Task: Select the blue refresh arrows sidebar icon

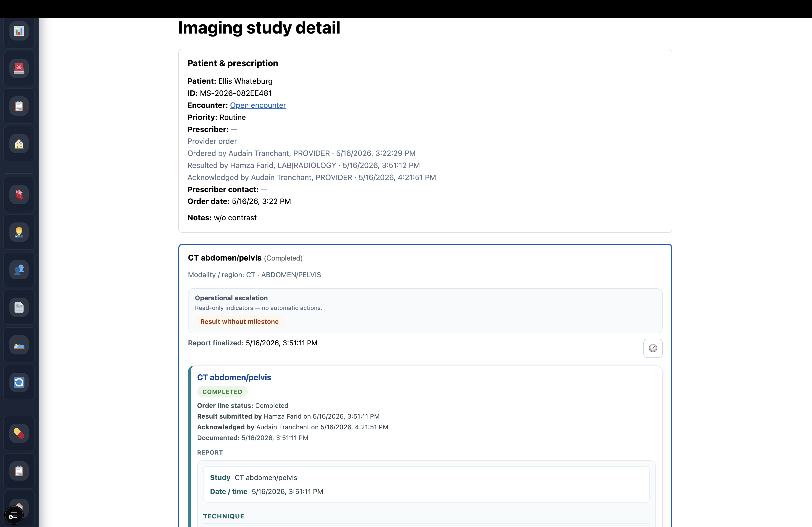Action: 19,382
